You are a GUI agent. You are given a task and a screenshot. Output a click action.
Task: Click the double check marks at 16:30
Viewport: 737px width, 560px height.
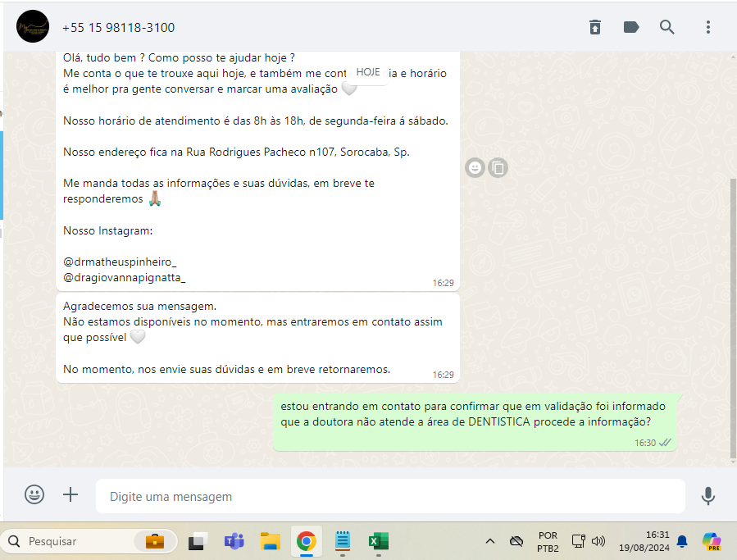click(x=665, y=443)
